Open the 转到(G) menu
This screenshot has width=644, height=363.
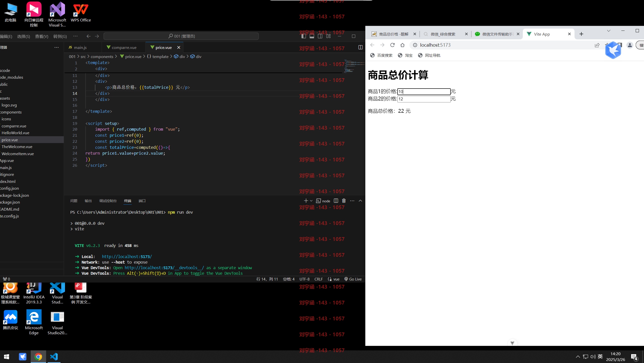[60, 36]
